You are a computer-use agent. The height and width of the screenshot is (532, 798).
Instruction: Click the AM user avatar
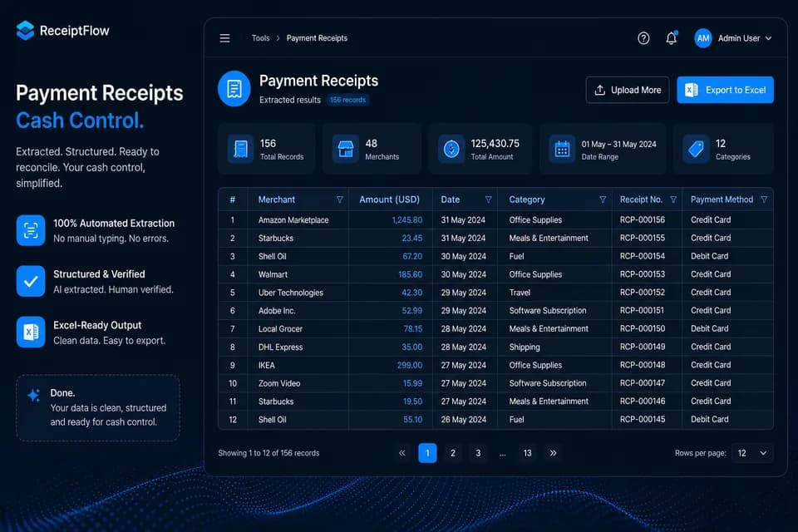(703, 38)
